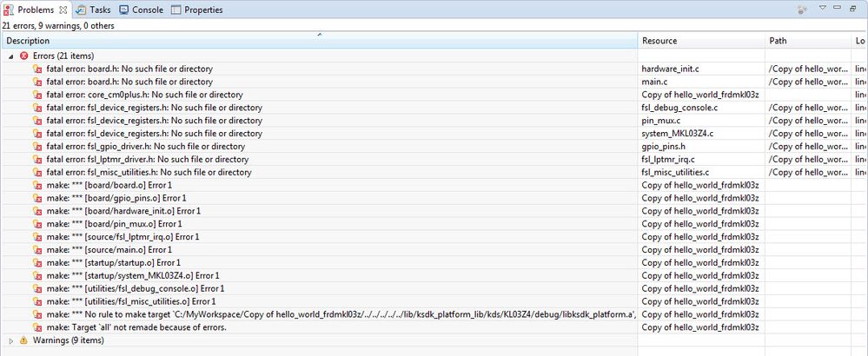Select make [startup/startup.o] Error 1
The width and height of the screenshot is (868, 356).
(114, 262)
